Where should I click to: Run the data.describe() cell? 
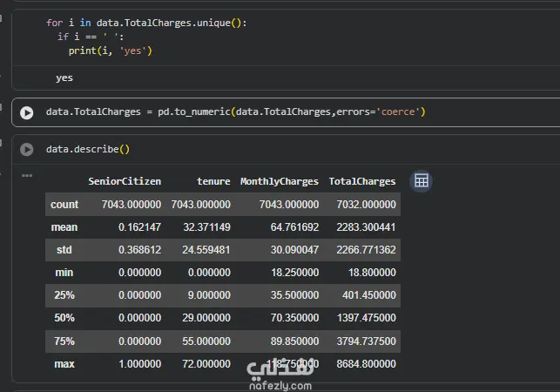coord(26,149)
